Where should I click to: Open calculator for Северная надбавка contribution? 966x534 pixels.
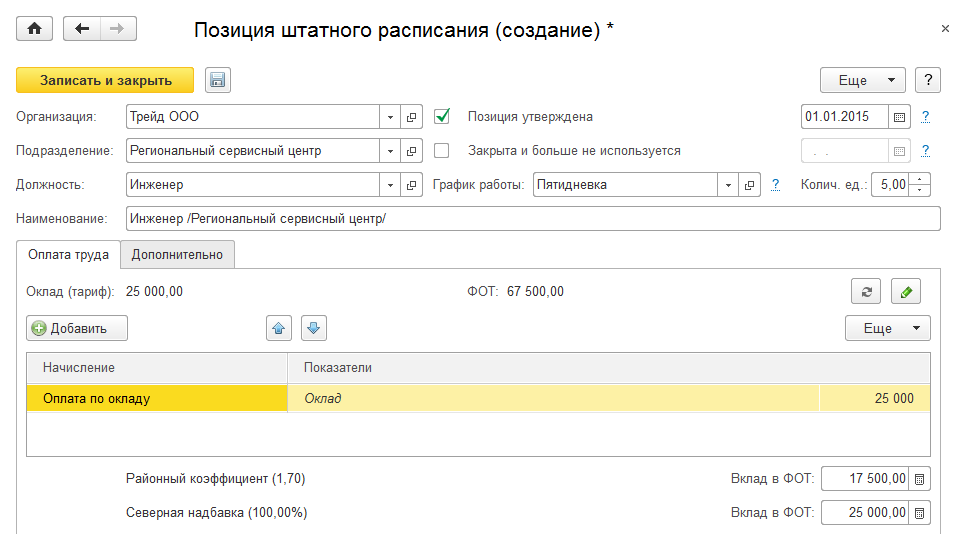(x=921, y=513)
